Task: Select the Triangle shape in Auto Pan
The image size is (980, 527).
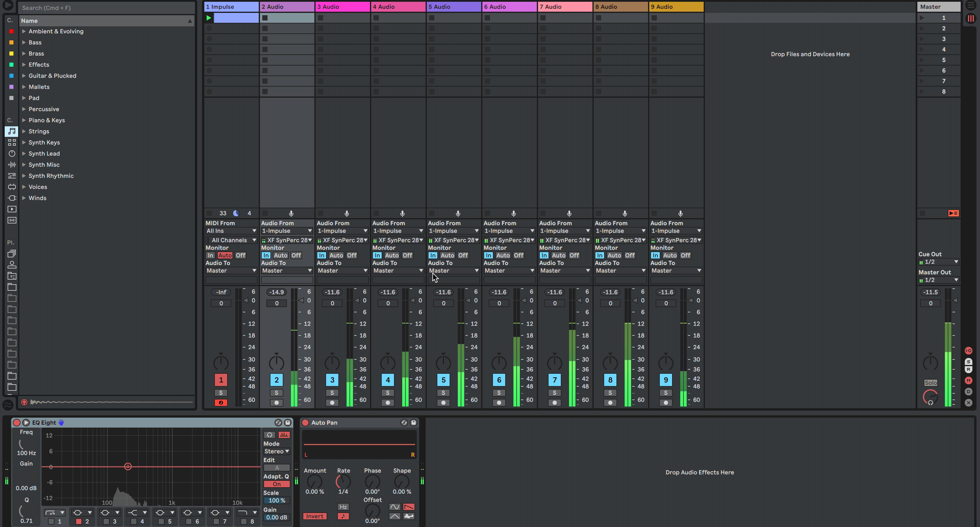Action: tap(395, 516)
